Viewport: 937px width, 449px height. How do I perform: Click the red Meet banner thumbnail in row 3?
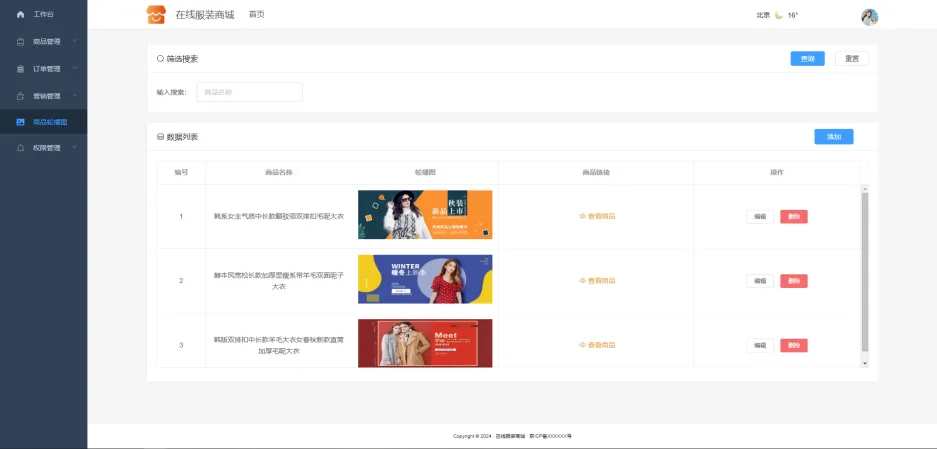425,344
